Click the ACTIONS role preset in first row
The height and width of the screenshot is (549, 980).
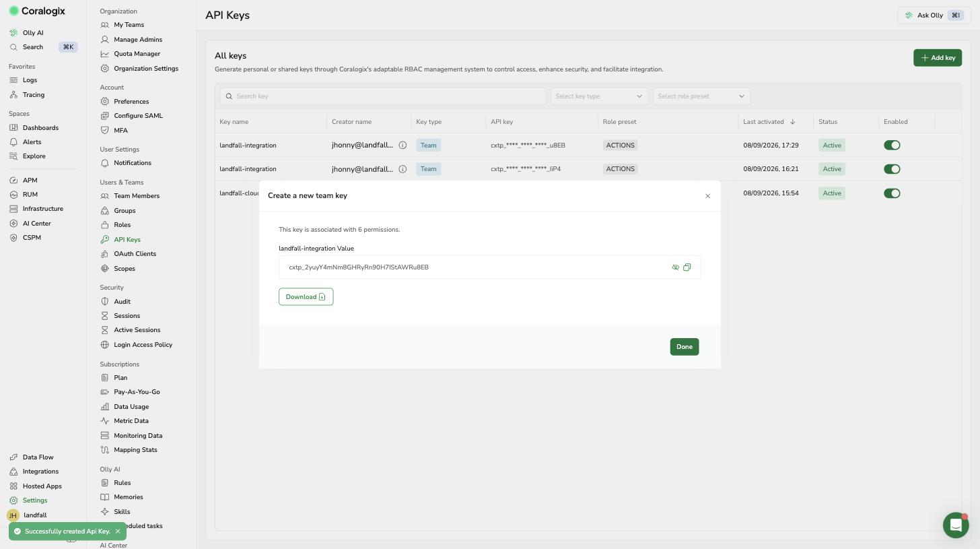coord(620,146)
